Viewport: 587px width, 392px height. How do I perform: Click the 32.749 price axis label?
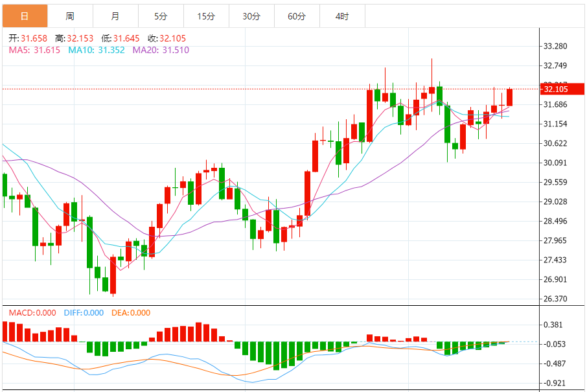tap(555, 66)
